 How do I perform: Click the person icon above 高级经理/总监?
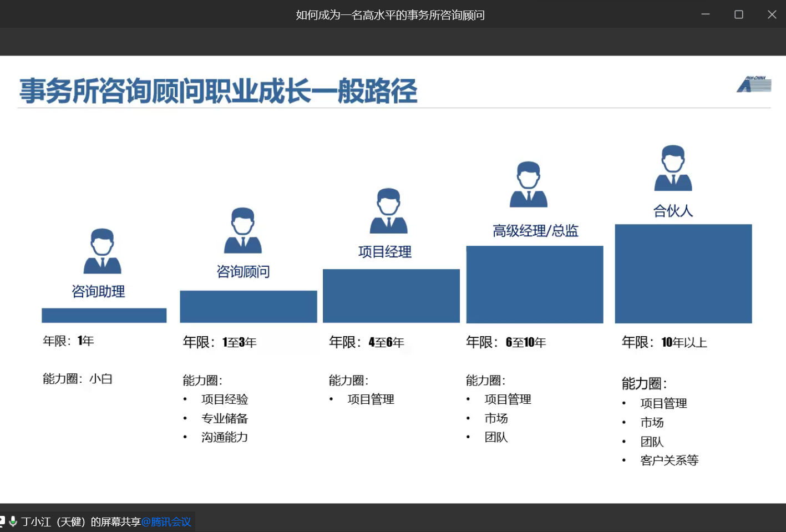coord(528,184)
